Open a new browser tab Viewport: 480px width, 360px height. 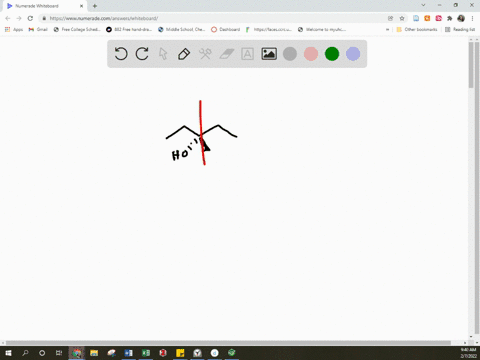95,6
